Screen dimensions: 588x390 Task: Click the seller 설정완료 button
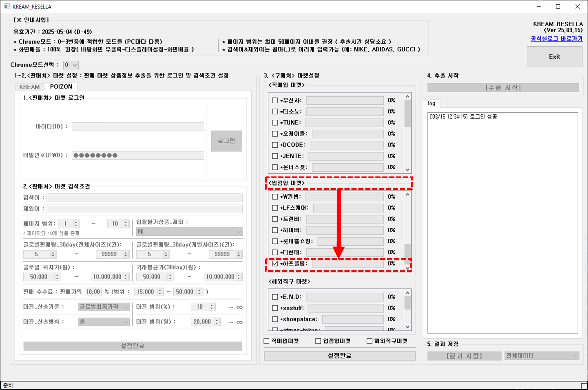[133, 346]
